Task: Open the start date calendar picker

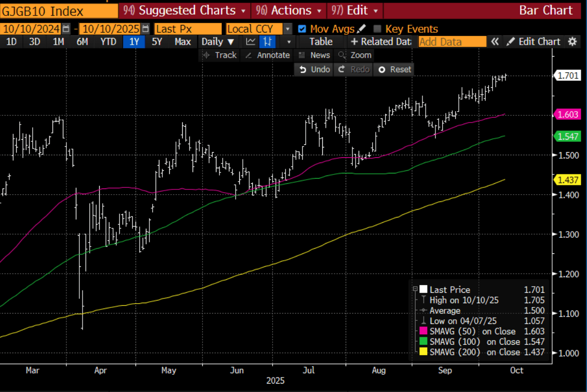Action: (66, 29)
